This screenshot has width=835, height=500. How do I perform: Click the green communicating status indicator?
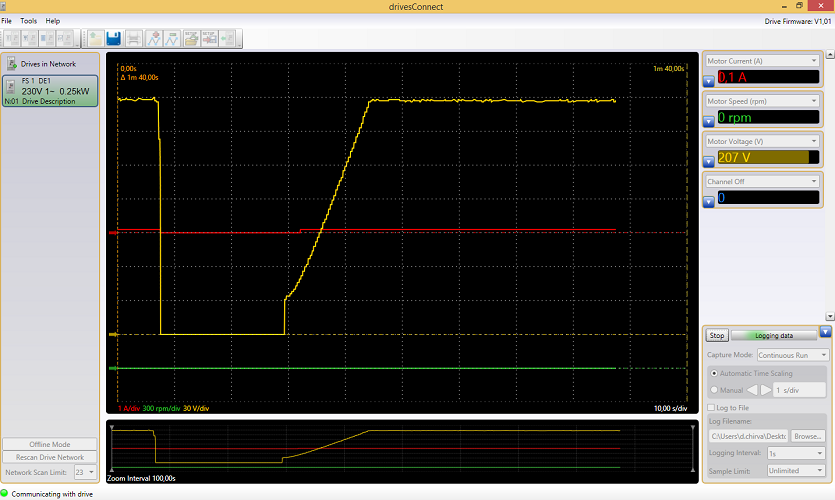4,494
